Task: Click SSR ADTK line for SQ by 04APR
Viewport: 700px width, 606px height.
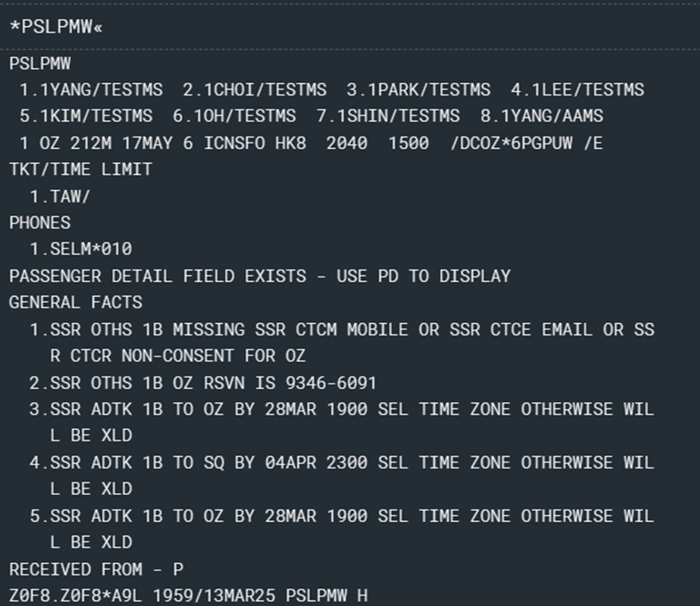Action: (x=341, y=476)
